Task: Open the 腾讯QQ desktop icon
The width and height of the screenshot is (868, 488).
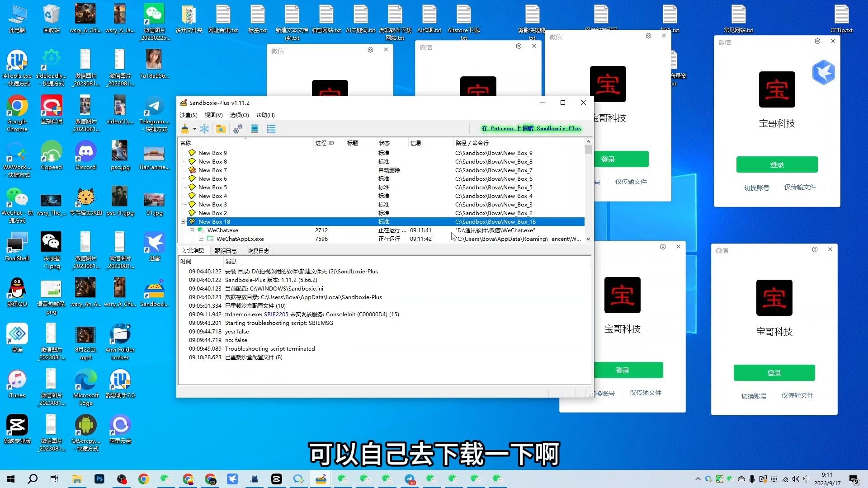Action: [x=17, y=293]
